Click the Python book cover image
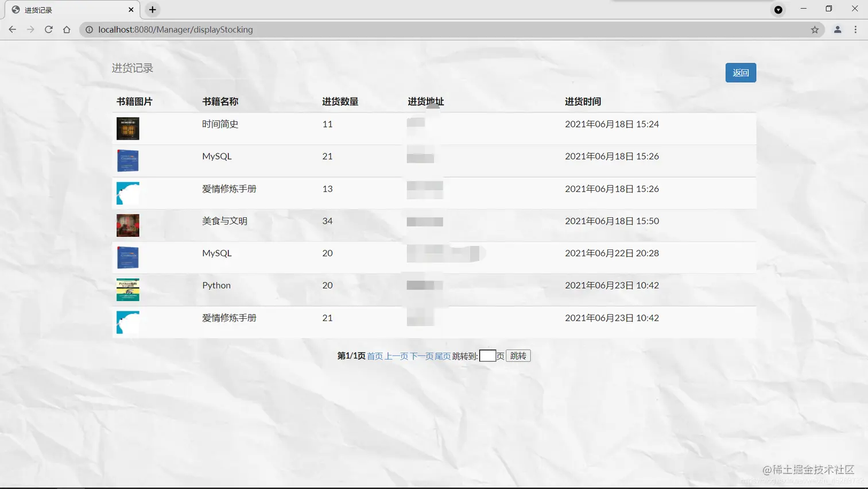This screenshot has width=868, height=489. click(127, 290)
